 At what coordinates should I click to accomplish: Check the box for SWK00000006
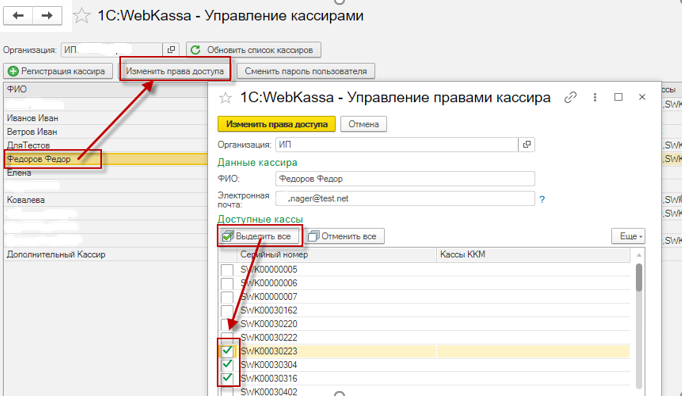point(227,283)
